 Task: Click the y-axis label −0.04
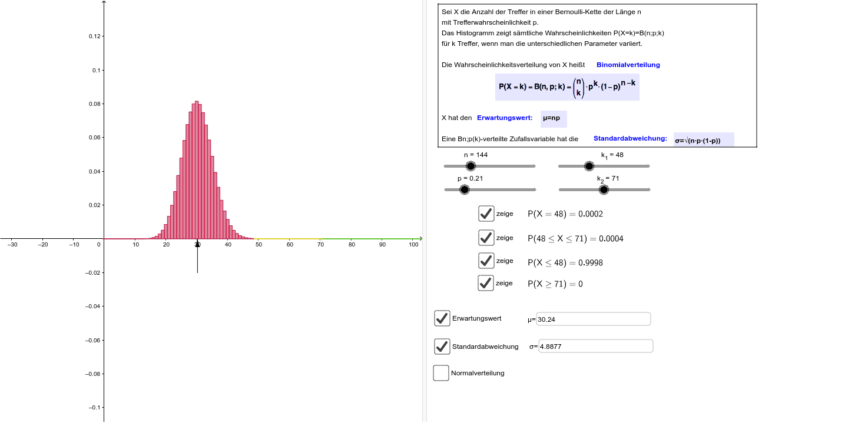tap(92, 307)
